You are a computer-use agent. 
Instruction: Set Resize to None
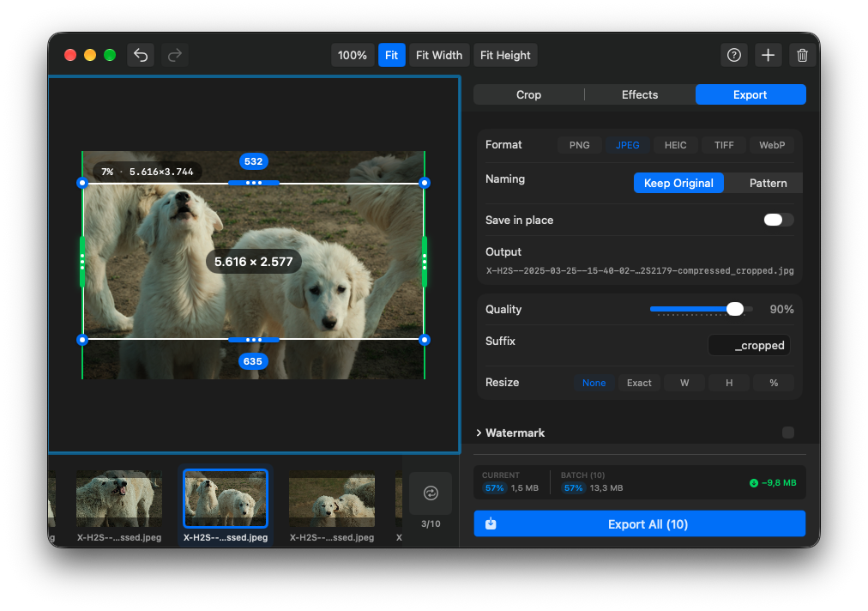click(594, 383)
